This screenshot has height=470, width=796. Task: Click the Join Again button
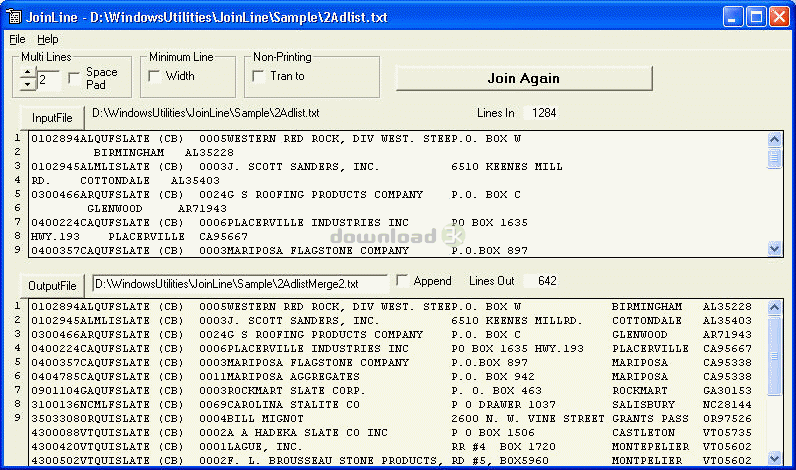524,78
